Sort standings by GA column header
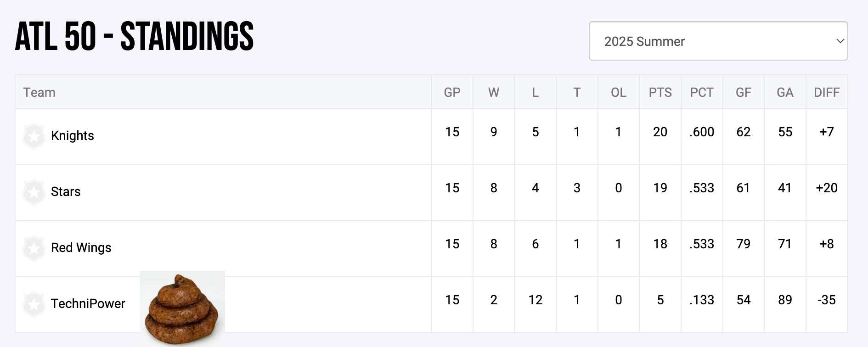868x347 pixels. (785, 93)
